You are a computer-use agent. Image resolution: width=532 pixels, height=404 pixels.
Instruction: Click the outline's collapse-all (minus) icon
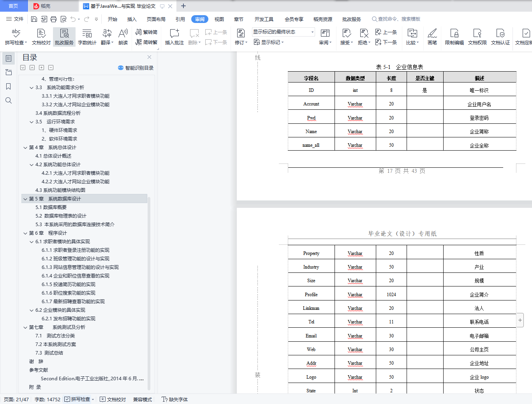tap(51, 68)
